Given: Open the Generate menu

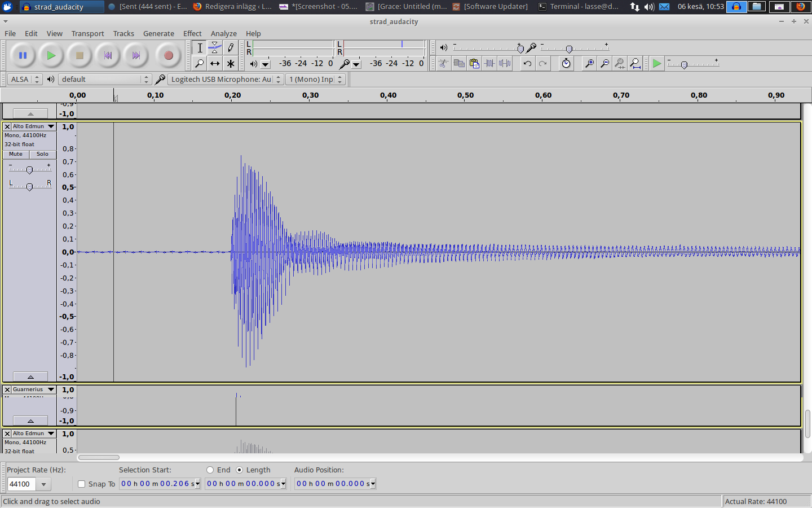Looking at the screenshot, I should 158,33.
